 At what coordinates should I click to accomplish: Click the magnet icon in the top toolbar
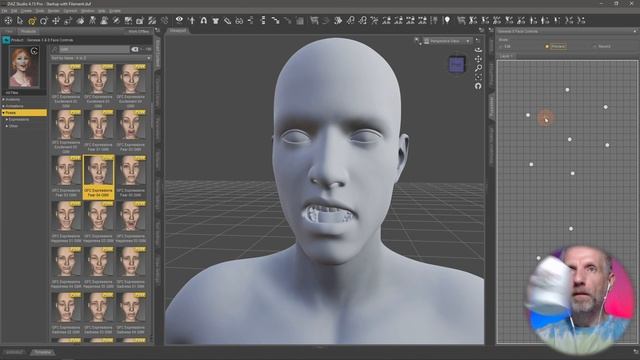(x=203, y=20)
